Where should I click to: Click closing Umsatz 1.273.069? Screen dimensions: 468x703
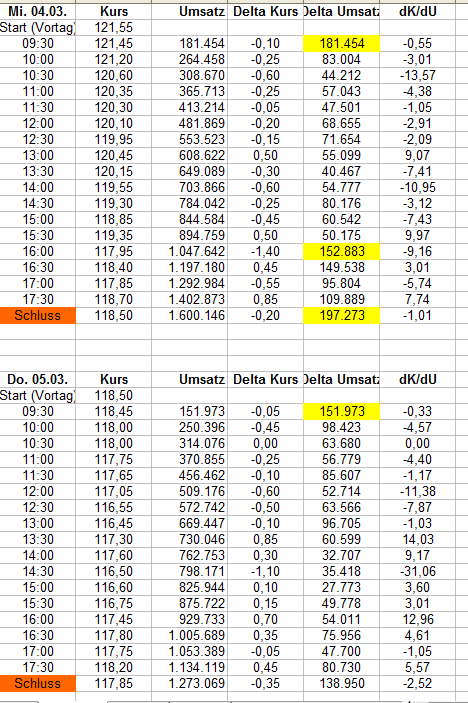click(197, 683)
